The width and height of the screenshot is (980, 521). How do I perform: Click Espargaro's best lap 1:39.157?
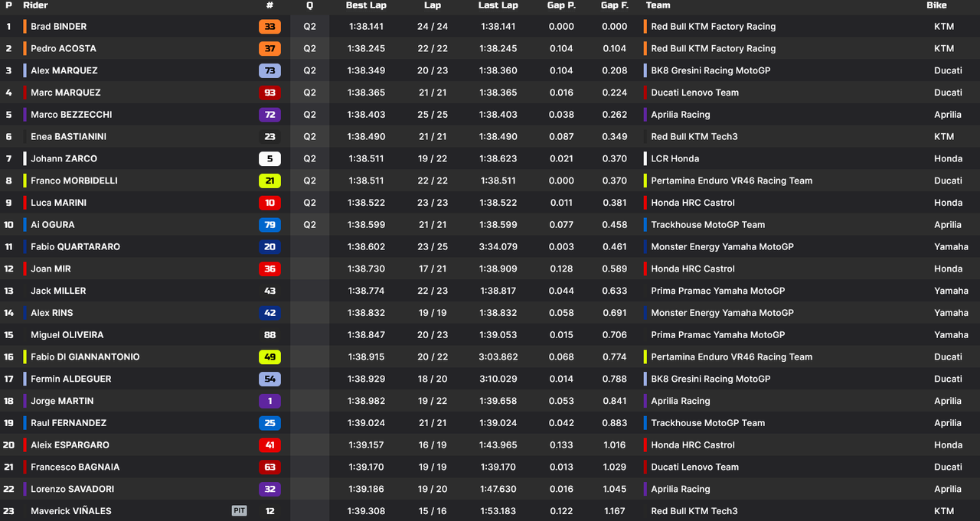click(366, 445)
